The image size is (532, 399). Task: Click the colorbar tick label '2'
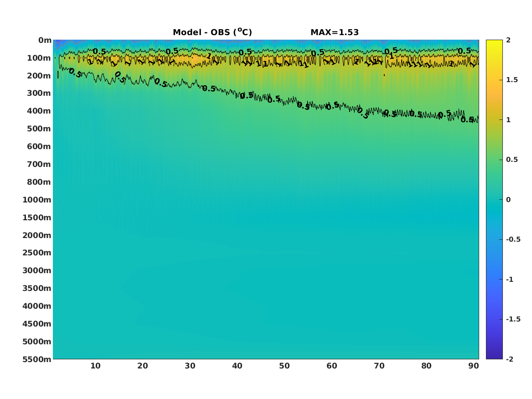point(508,40)
